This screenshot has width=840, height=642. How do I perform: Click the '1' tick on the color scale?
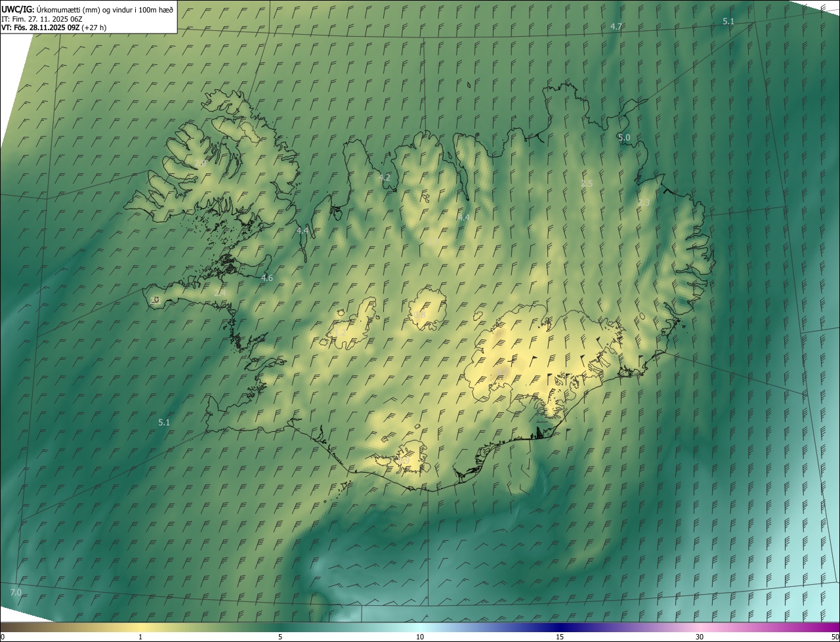[x=140, y=637]
